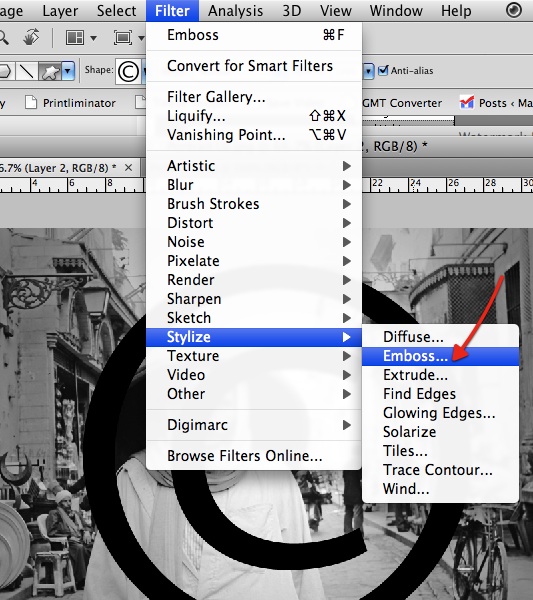Image resolution: width=533 pixels, height=600 pixels.
Task: Click the Posts bookmark Gmail icon
Action: 466,103
